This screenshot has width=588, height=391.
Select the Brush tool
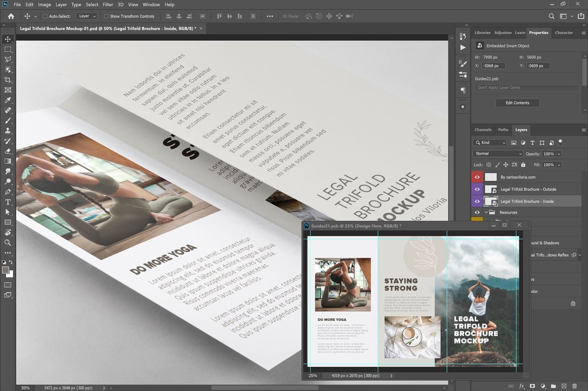tap(8, 121)
